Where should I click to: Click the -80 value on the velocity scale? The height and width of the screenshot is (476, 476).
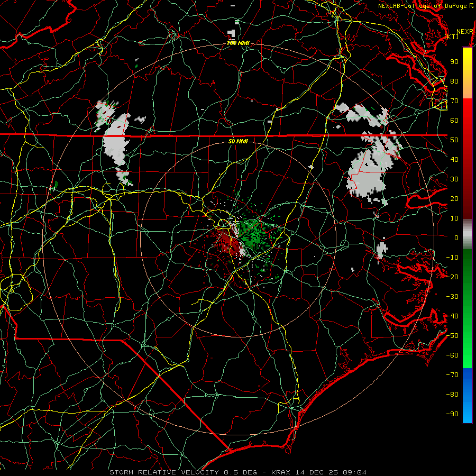(x=452, y=395)
